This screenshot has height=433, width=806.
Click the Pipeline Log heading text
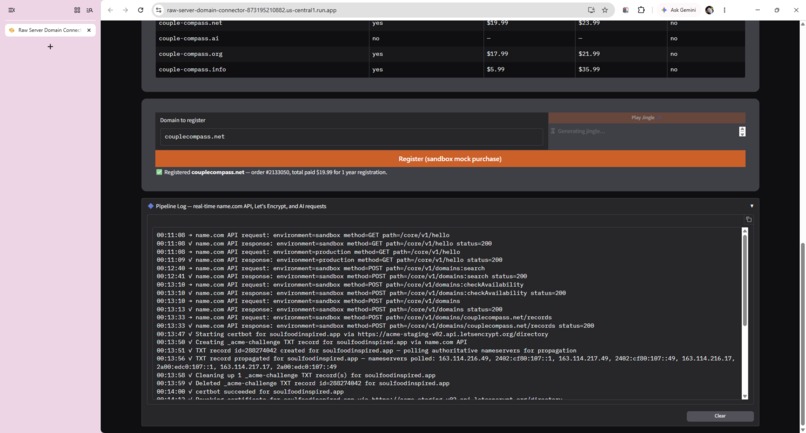point(241,206)
